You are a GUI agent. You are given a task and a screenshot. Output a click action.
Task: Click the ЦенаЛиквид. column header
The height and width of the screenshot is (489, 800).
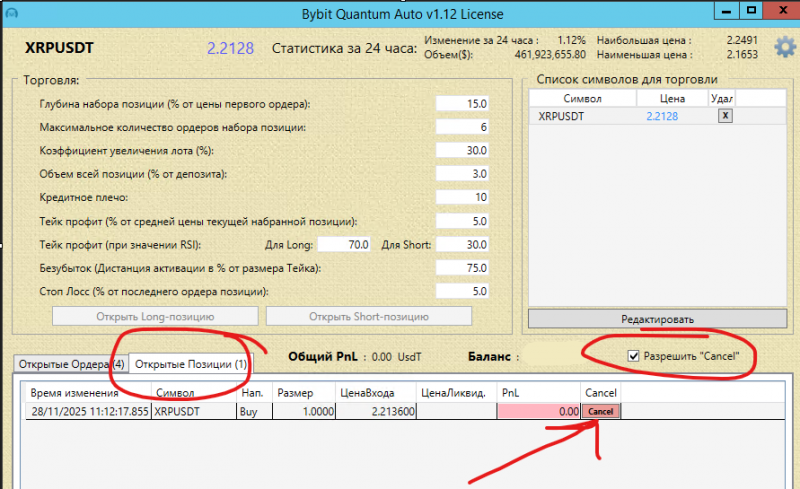[457, 393]
